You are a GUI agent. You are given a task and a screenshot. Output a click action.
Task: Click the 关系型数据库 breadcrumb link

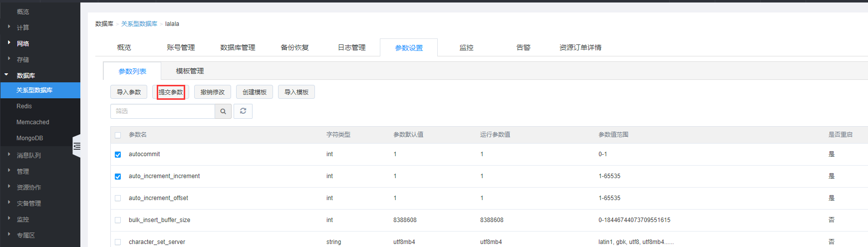coord(139,24)
